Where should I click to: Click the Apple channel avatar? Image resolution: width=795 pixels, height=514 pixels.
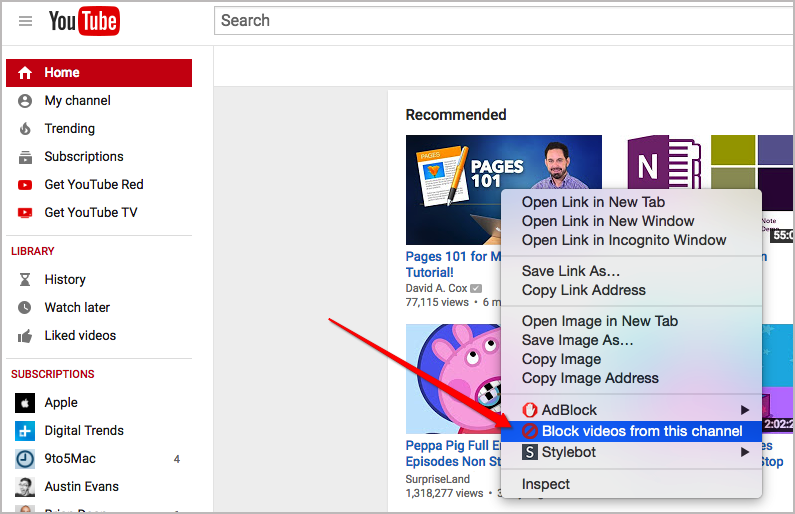(25, 403)
